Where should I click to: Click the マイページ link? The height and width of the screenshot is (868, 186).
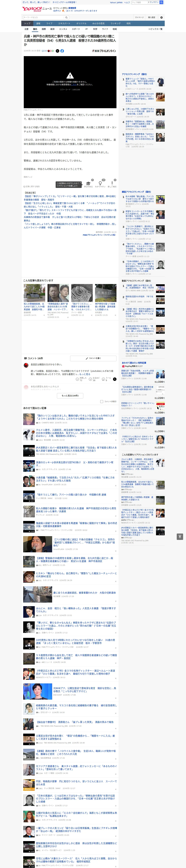pyautogui.click(x=139, y=17)
